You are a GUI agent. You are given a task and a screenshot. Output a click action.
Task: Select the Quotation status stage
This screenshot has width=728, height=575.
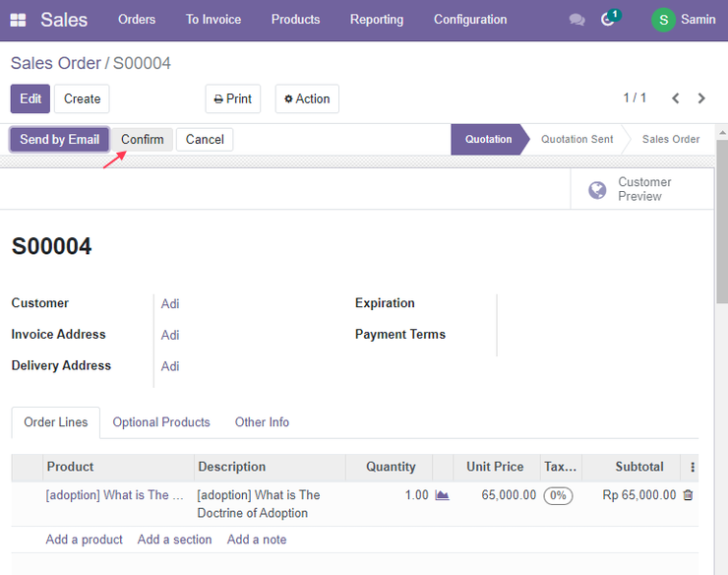[488, 139]
